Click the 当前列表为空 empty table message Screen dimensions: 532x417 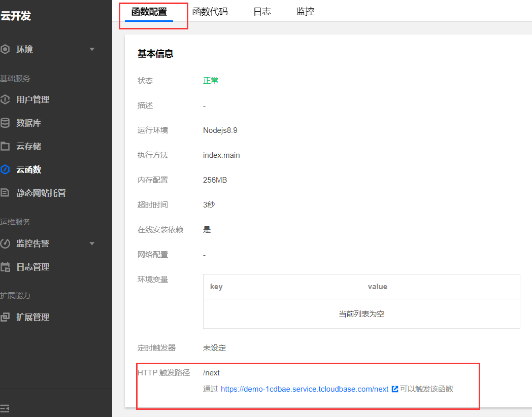(361, 314)
